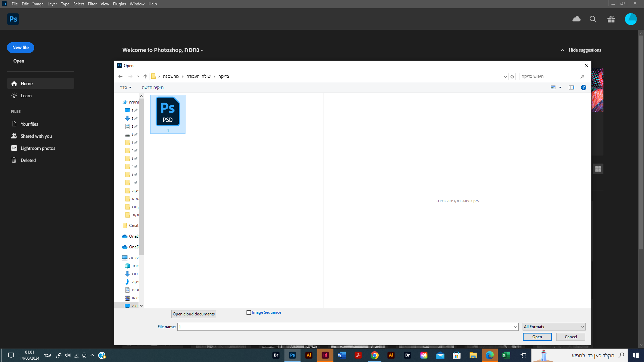
Task: Expand the view mode dropdown arrow in dialog
Action: pos(560,87)
